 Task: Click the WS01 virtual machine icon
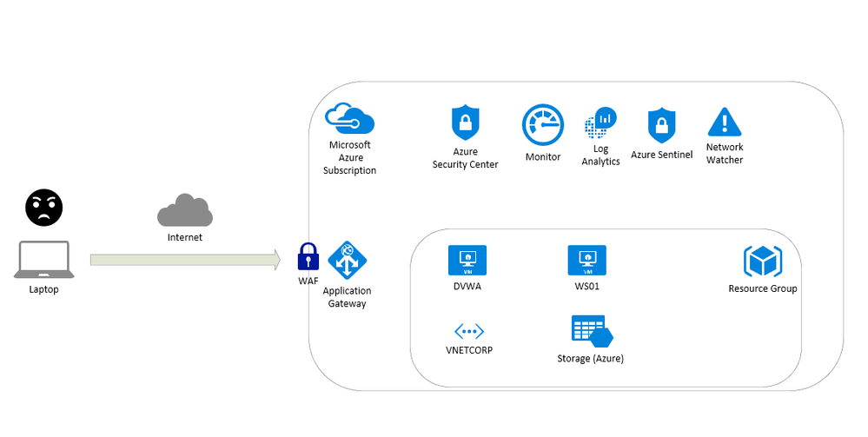(586, 261)
